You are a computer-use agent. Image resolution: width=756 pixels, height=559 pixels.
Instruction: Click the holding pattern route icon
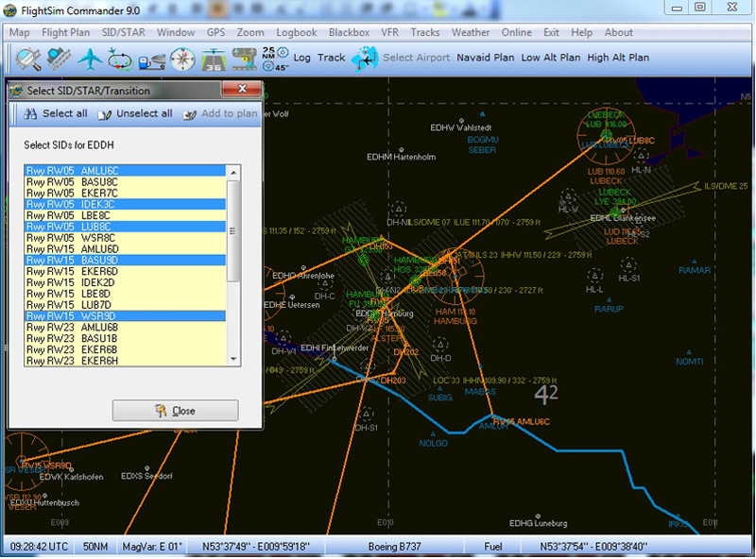[x=120, y=59]
